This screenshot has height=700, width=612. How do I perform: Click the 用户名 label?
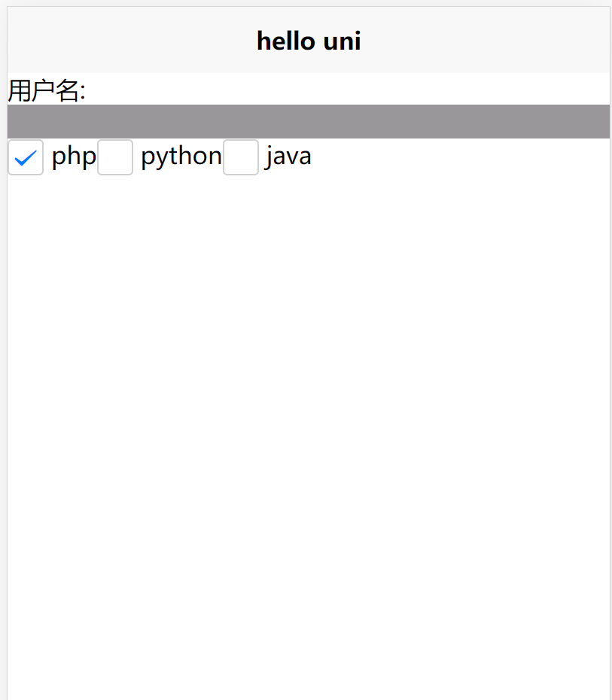47,90
